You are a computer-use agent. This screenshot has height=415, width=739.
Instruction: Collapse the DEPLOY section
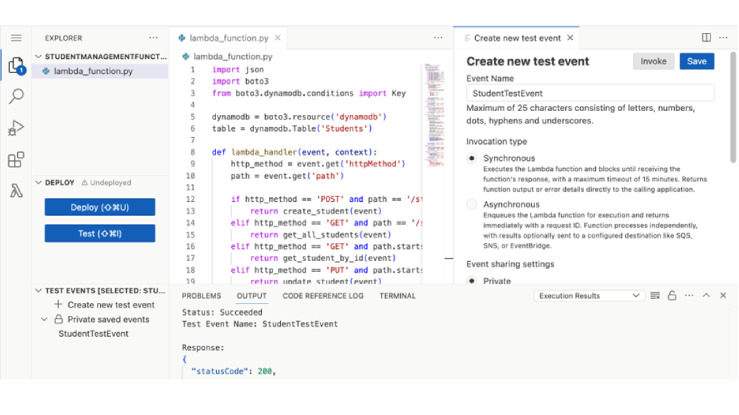coord(39,183)
